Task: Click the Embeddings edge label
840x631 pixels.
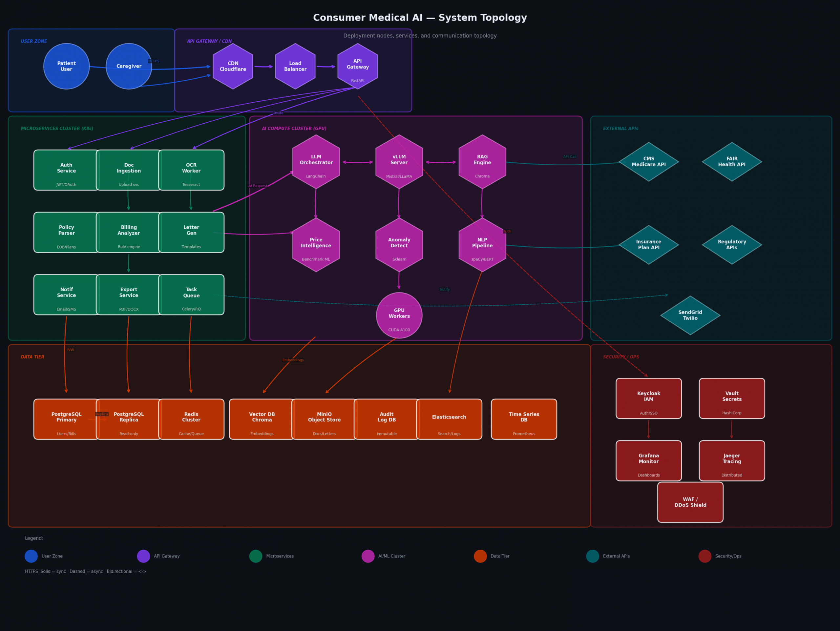Action: pos(293,360)
